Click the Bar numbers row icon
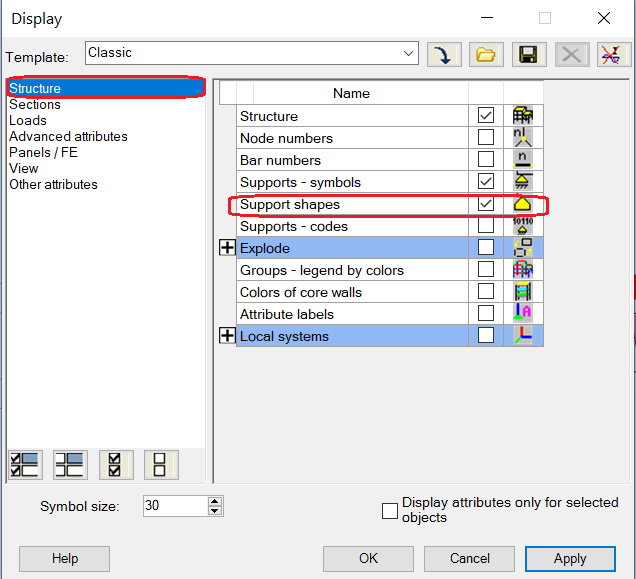636x579 pixels. click(x=523, y=159)
